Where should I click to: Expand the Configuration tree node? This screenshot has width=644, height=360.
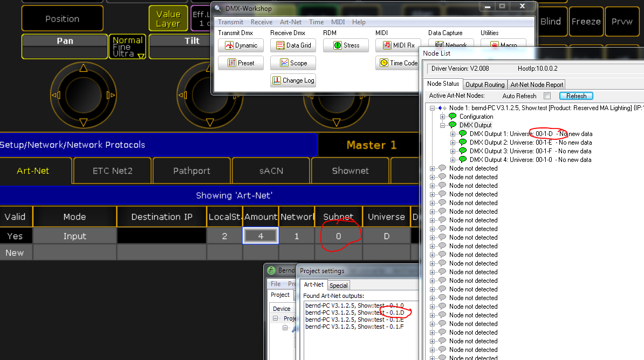(x=443, y=117)
